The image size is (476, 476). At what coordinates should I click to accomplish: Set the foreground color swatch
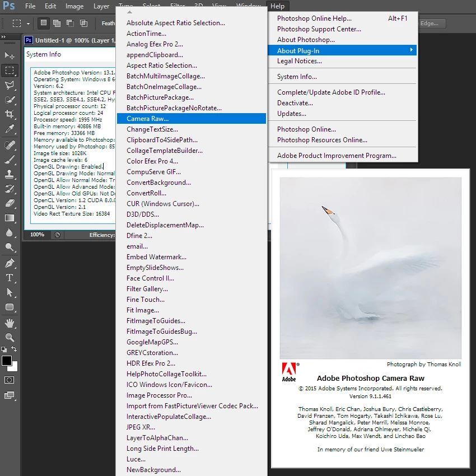click(x=7, y=361)
